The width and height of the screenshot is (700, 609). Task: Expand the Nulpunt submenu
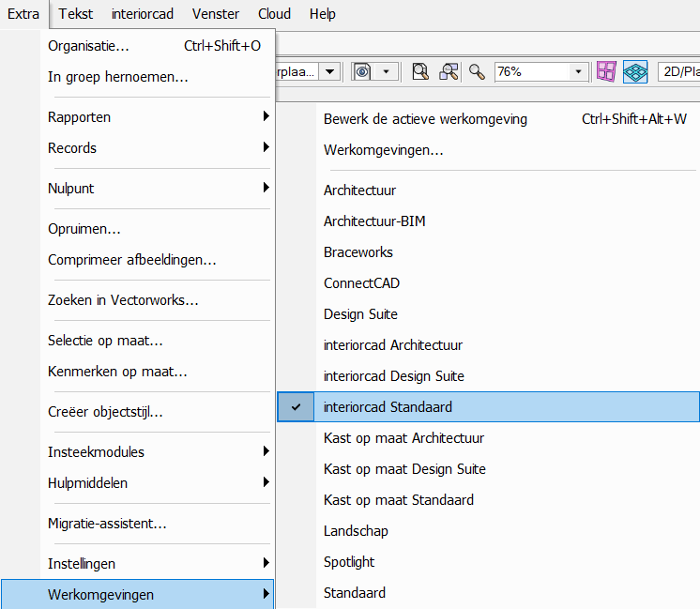coord(266,188)
